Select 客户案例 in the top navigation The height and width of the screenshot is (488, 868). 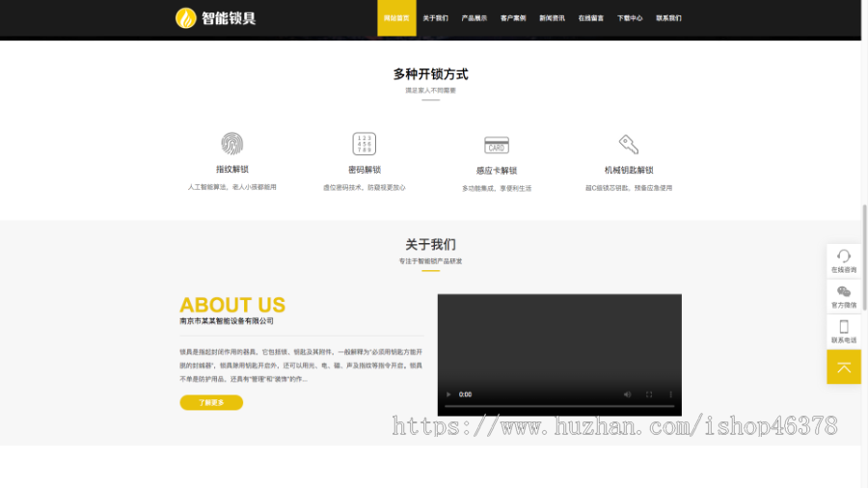pyautogui.click(x=513, y=18)
